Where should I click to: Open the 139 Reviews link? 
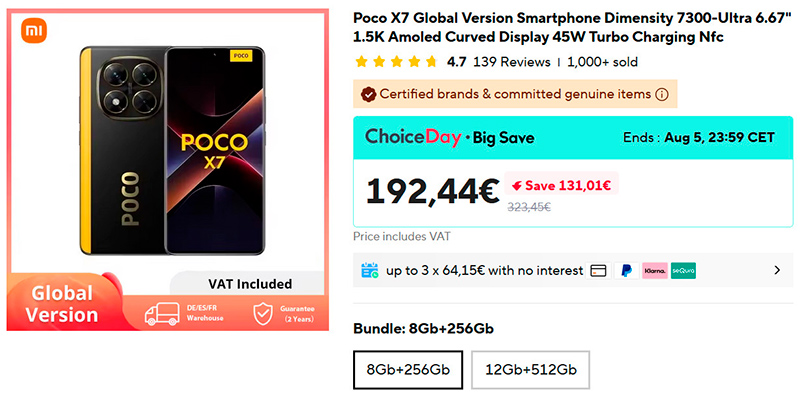pos(512,62)
